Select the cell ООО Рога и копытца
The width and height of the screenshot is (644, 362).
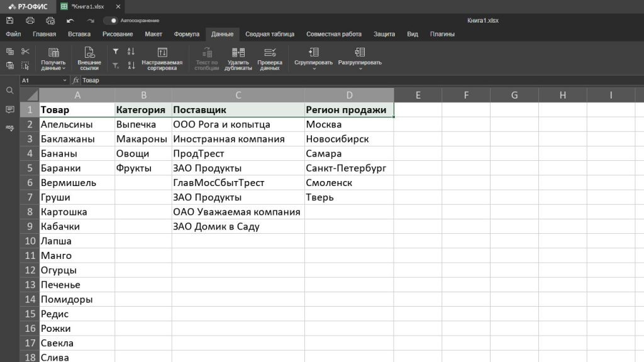click(238, 124)
